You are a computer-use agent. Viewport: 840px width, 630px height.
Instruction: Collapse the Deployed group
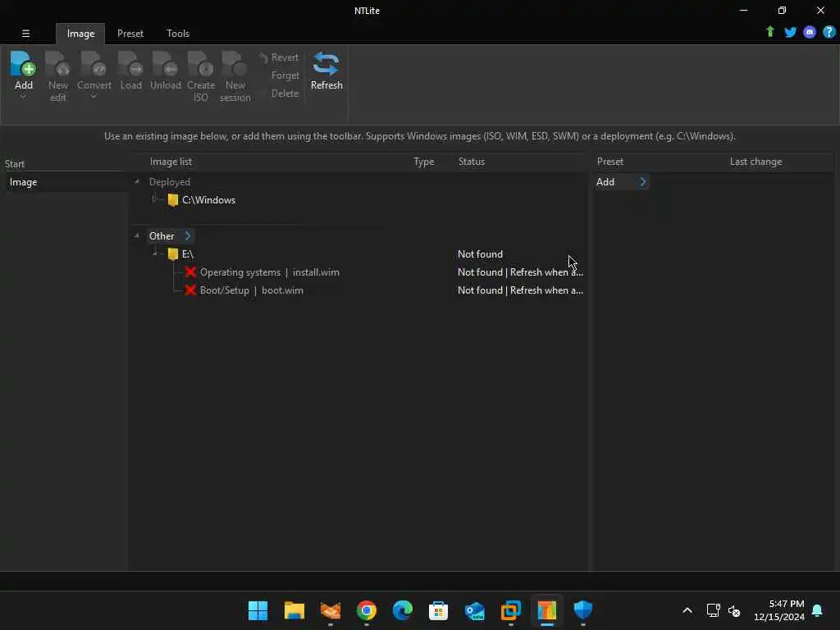[137, 181]
